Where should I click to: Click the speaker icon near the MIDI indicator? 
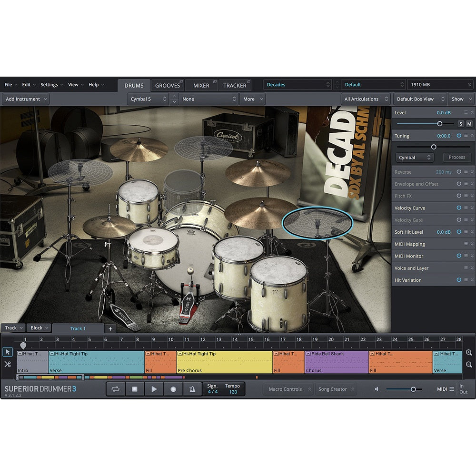(x=376, y=389)
